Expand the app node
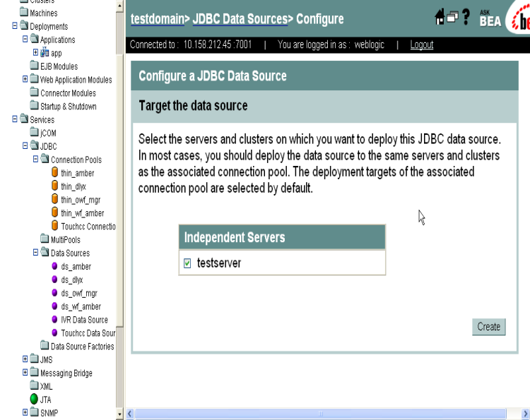 pos(35,52)
